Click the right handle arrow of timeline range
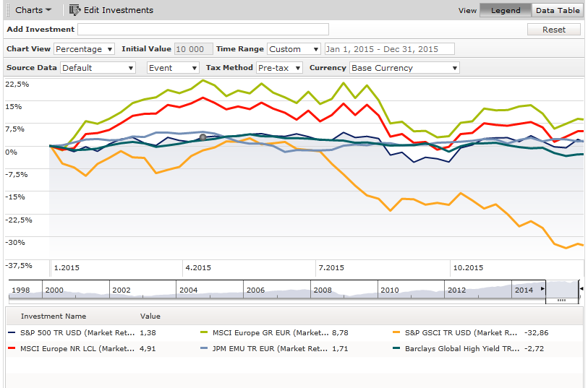The height and width of the screenshot is (388, 588). pyautogui.click(x=581, y=289)
